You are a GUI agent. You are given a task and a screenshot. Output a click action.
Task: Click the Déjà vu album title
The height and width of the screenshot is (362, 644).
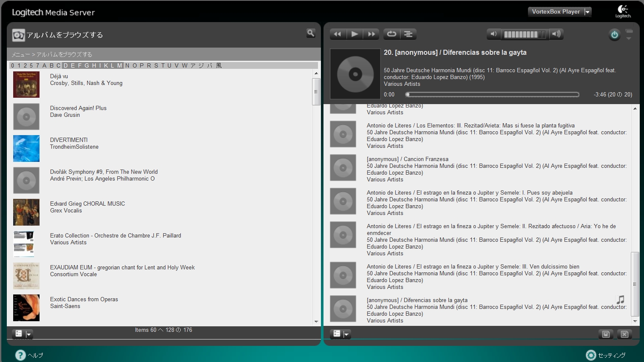point(59,76)
